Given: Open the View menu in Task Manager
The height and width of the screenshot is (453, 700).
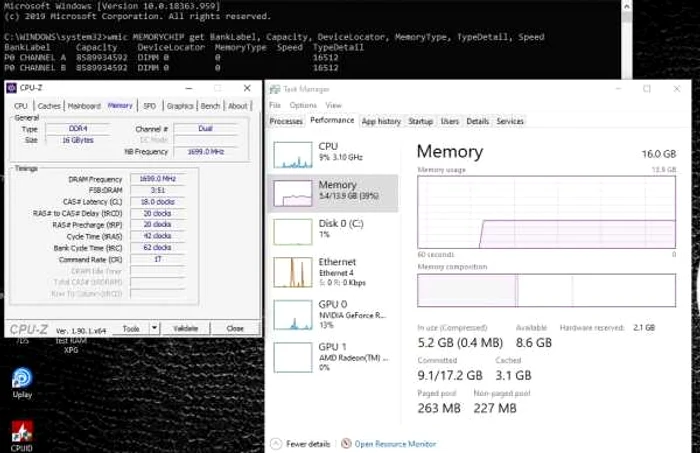Looking at the screenshot, I should 333,105.
